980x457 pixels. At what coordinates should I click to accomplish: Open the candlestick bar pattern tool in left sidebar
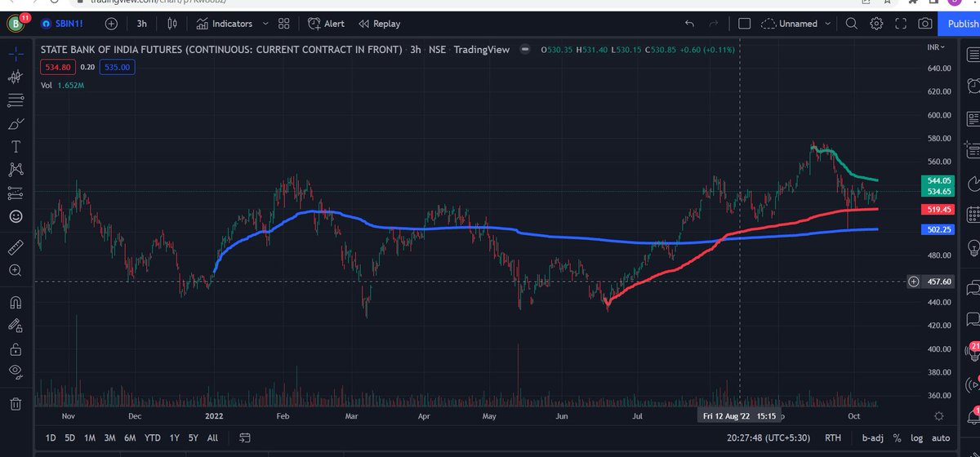tap(16, 78)
